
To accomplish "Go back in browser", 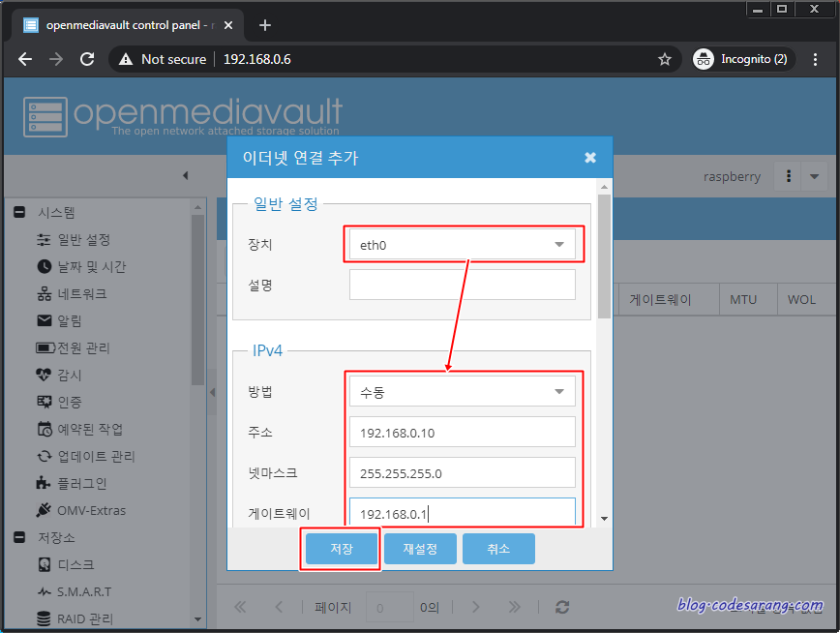I will point(25,59).
